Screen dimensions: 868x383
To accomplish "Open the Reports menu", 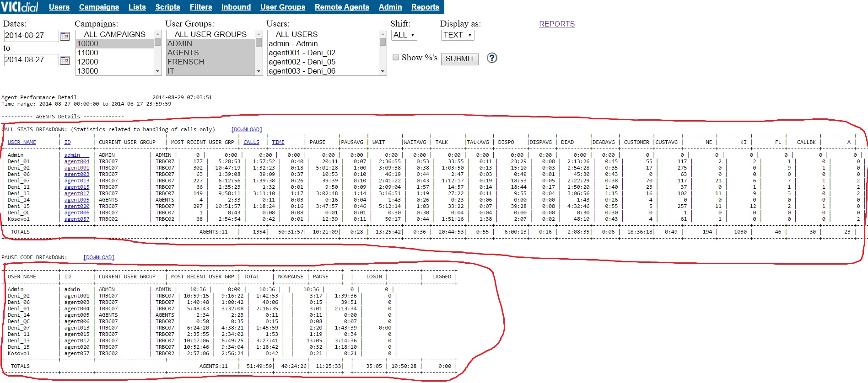I will pos(425,7).
